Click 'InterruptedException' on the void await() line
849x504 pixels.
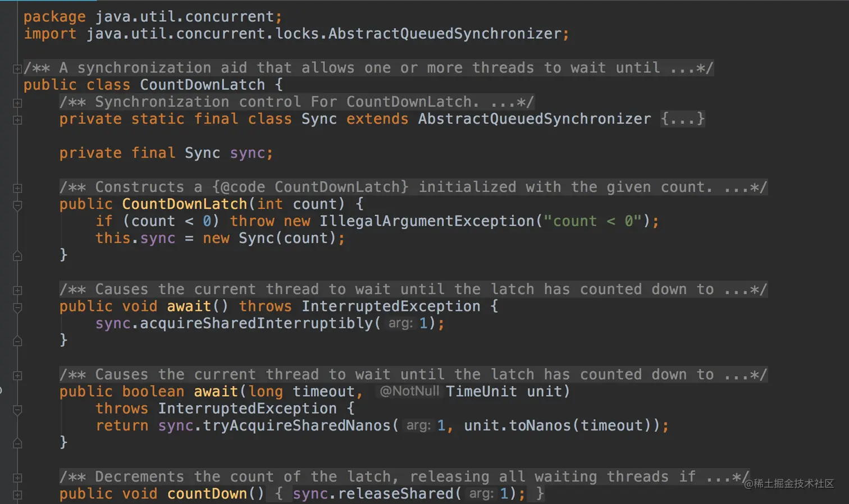tap(391, 306)
